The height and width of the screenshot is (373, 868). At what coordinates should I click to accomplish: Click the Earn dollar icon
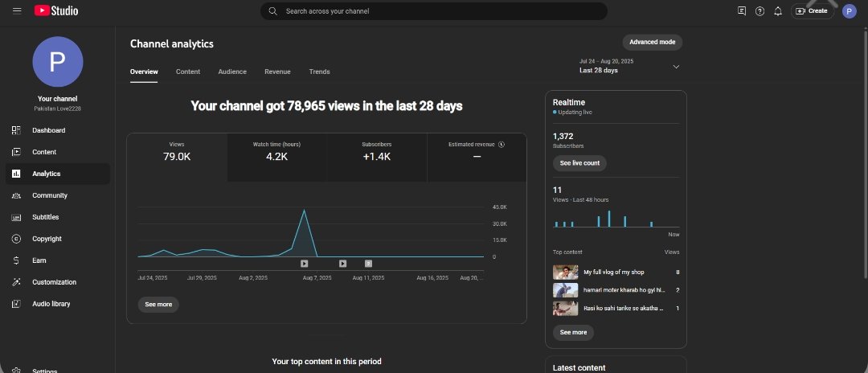point(16,260)
